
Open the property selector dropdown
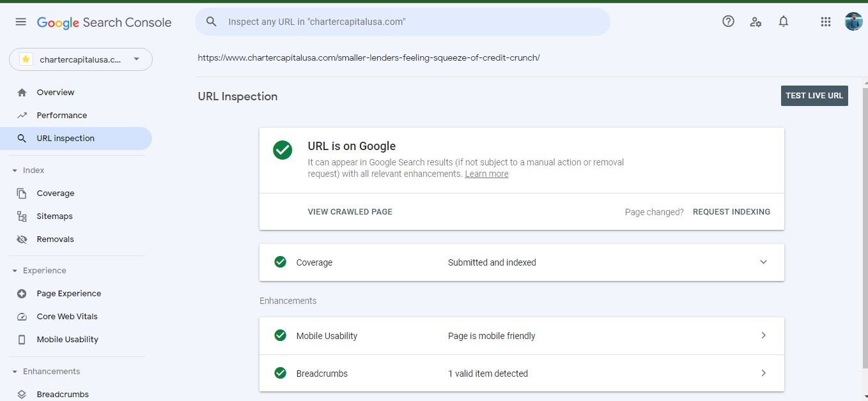(x=81, y=59)
